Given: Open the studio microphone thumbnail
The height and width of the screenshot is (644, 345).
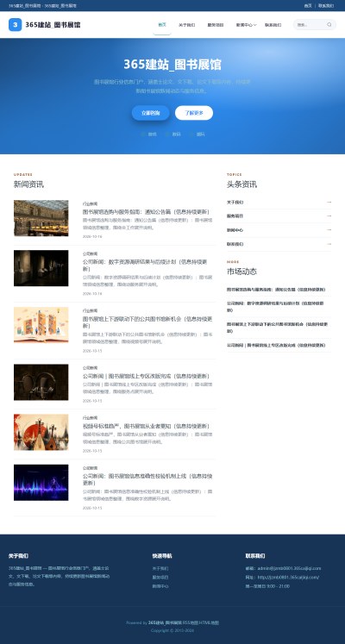Looking at the screenshot, I should [x=41, y=382].
